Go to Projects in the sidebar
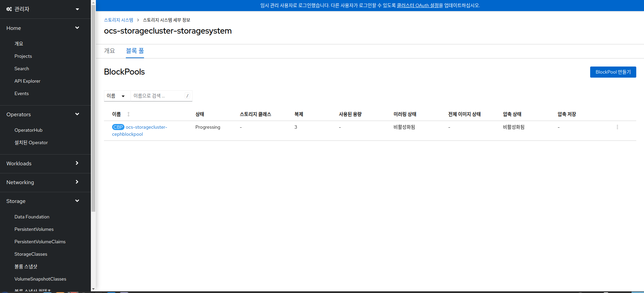This screenshot has height=293, width=644. [23, 56]
